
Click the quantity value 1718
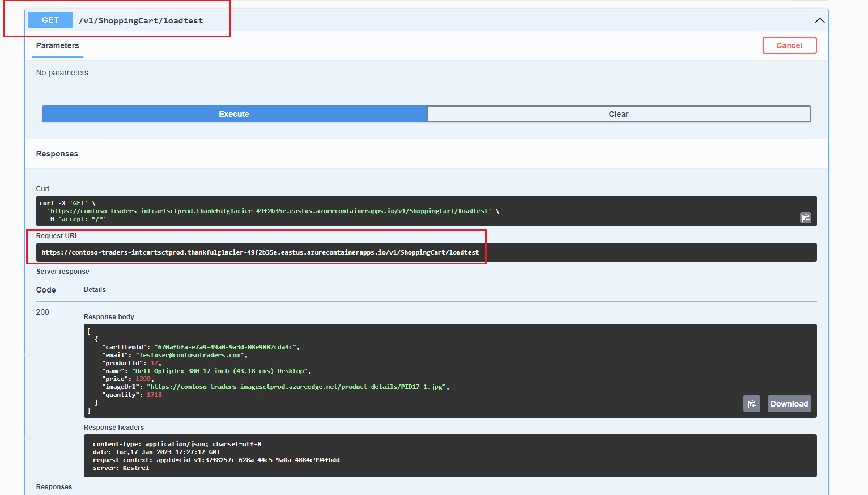coord(154,395)
